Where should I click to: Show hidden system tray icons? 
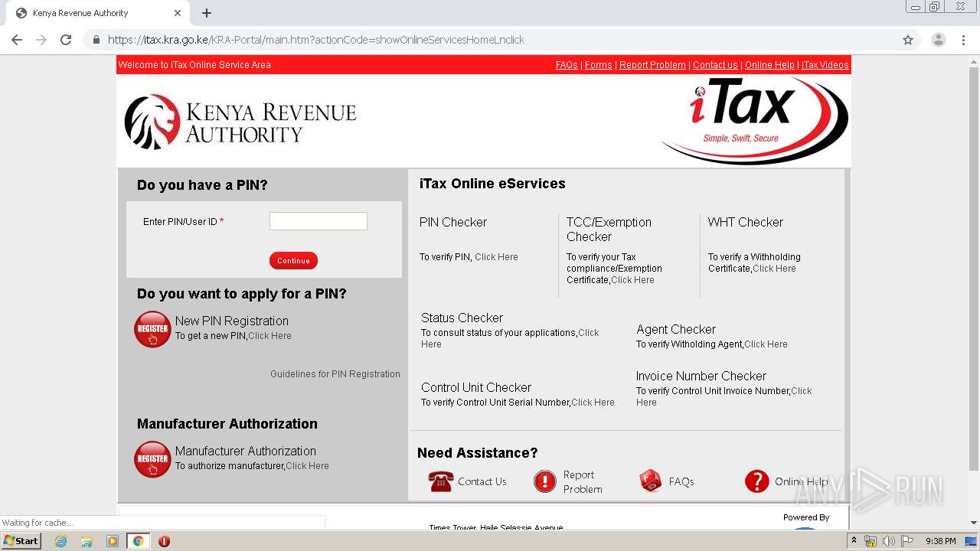(854, 541)
